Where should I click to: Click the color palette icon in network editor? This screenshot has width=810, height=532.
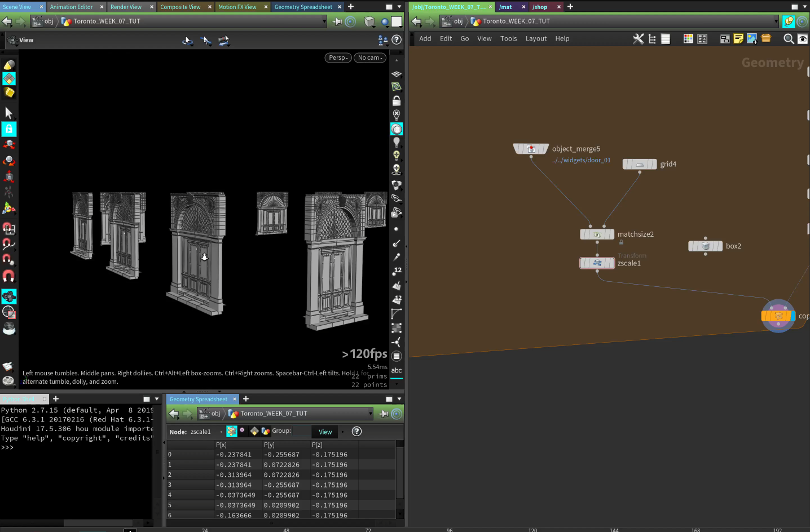tap(688, 39)
